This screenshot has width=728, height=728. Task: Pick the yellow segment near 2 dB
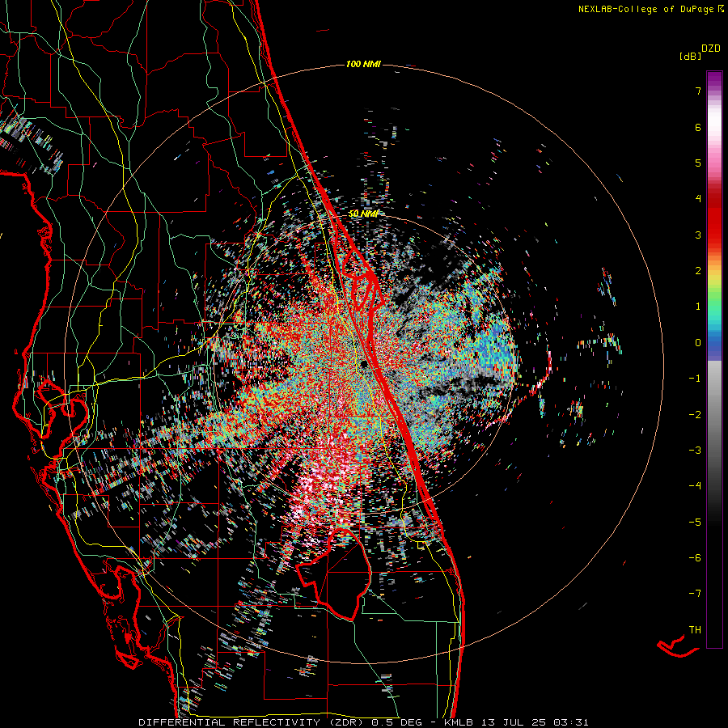click(x=714, y=277)
